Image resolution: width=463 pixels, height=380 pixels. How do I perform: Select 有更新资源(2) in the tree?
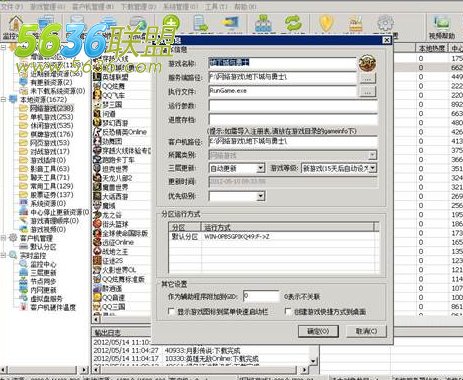point(46,82)
